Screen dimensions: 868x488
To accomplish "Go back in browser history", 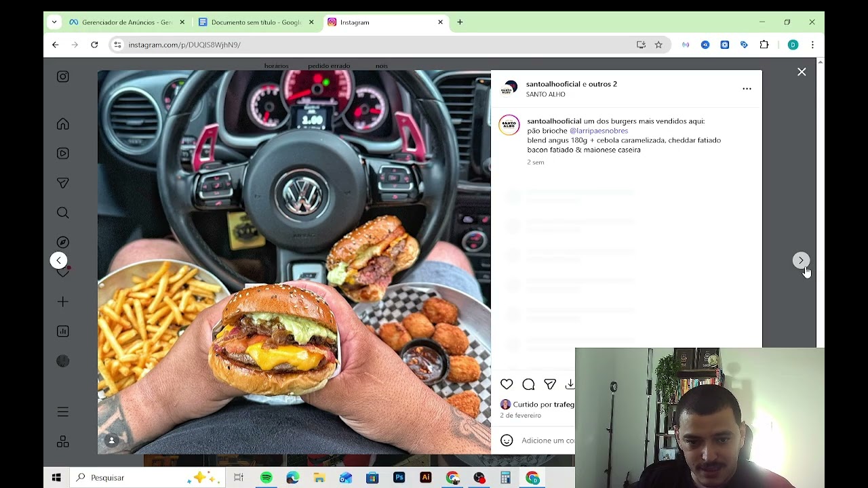I will click(x=56, y=45).
